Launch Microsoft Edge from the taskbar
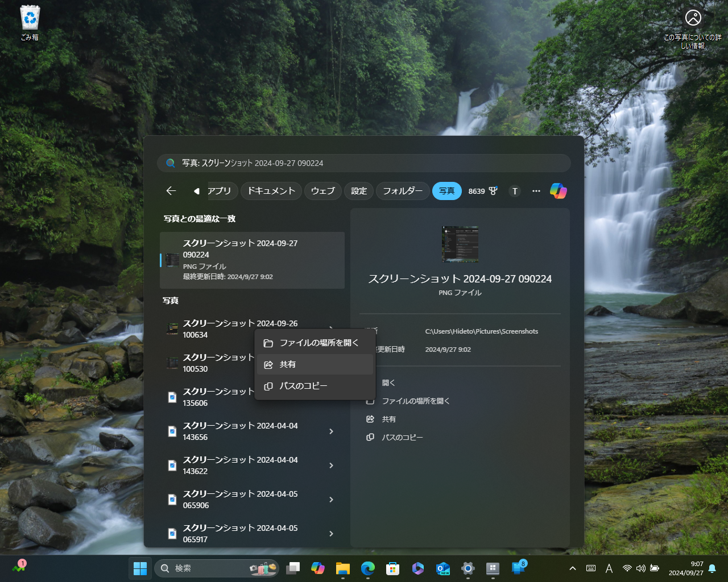728x582 pixels. (368, 568)
